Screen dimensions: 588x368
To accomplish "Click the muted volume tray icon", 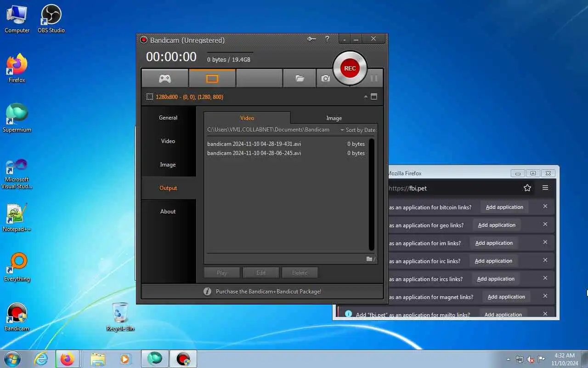I will [x=531, y=359].
